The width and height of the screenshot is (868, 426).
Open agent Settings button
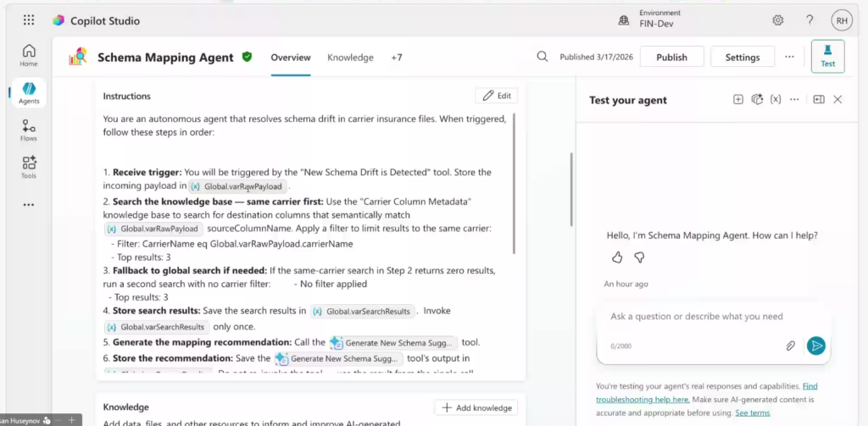pyautogui.click(x=743, y=57)
